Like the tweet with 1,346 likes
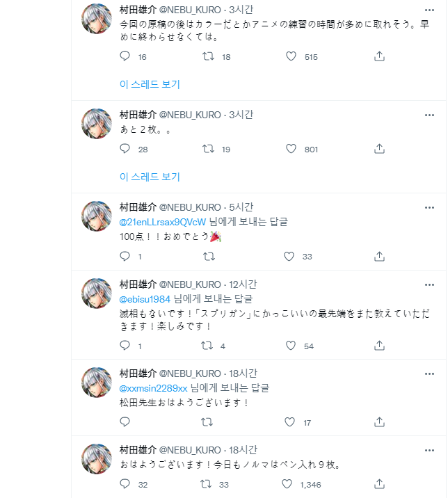Viewport: 448px width, 498px height. click(x=290, y=484)
